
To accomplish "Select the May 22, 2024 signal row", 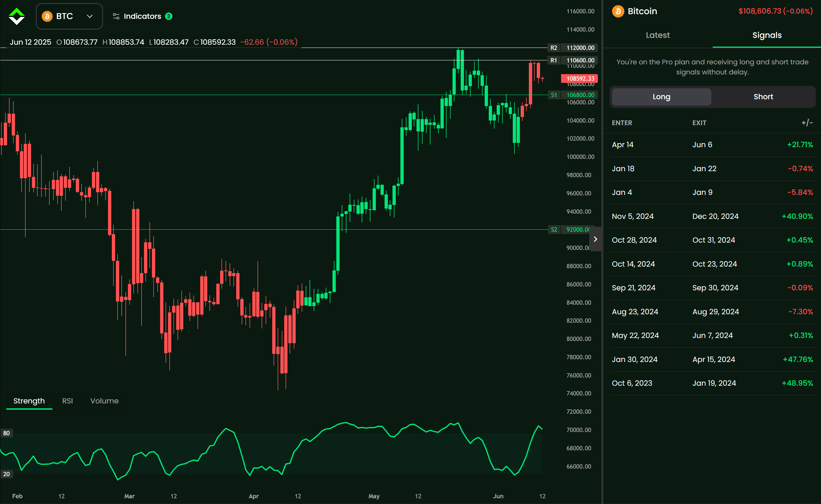I will pos(712,335).
